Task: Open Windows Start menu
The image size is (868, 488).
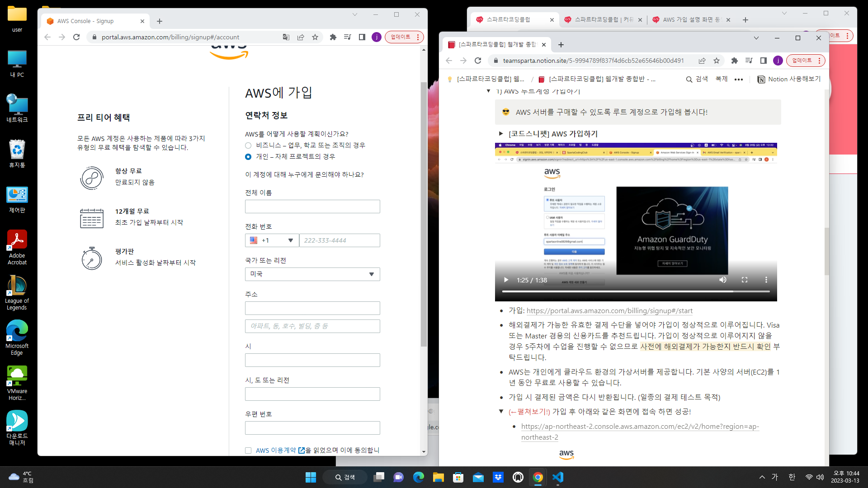Action: click(311, 477)
